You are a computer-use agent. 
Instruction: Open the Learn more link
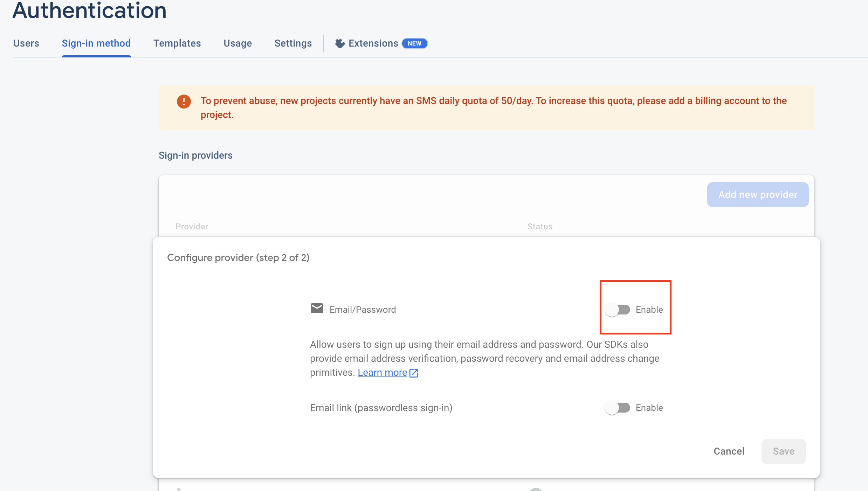click(x=382, y=373)
